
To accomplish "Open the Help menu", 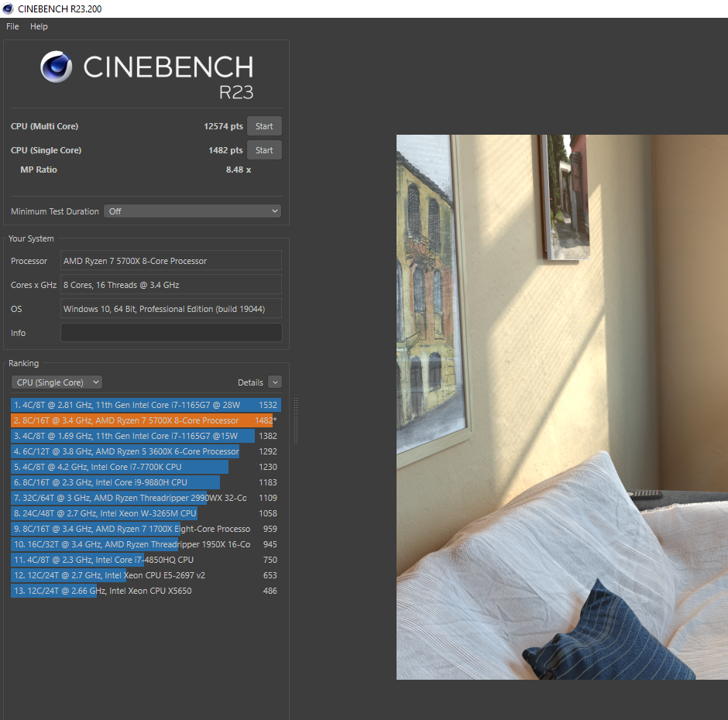I will tap(39, 26).
